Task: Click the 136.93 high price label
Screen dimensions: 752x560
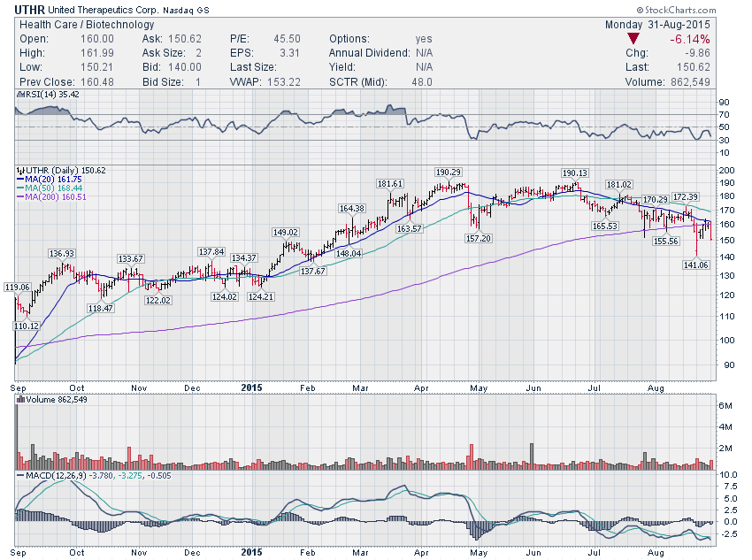Action: point(62,254)
